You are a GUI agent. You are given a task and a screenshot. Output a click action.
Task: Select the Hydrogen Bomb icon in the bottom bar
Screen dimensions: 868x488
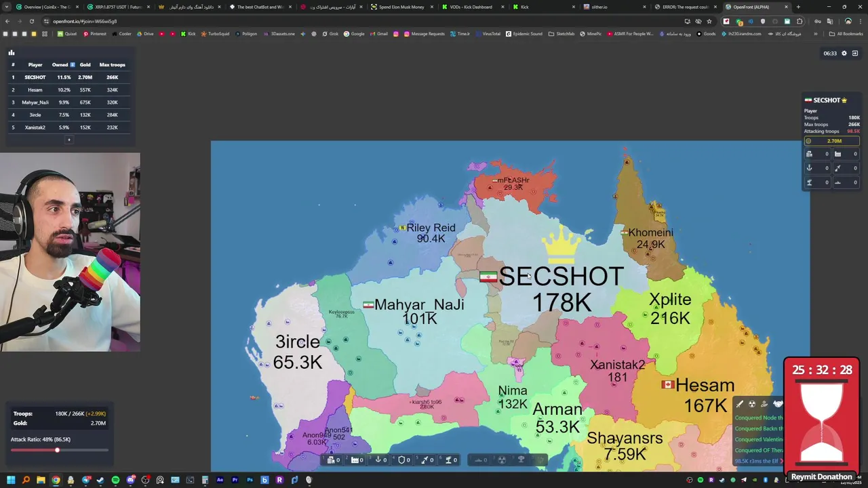tap(521, 460)
